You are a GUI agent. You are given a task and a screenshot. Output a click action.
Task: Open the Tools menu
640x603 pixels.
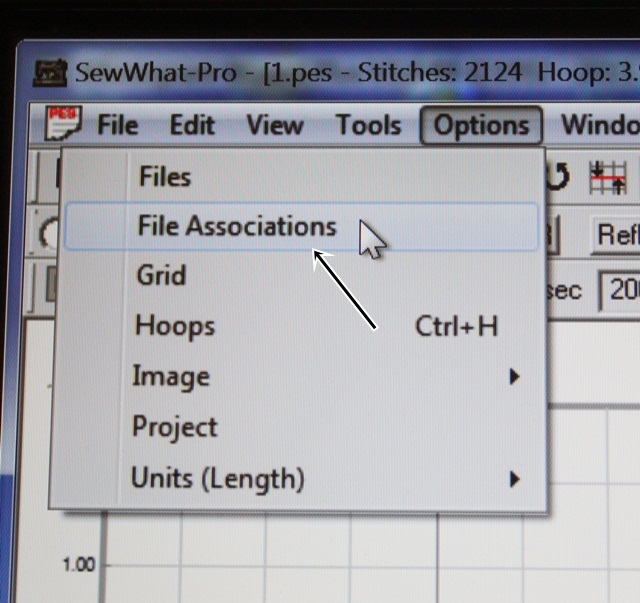click(x=368, y=126)
